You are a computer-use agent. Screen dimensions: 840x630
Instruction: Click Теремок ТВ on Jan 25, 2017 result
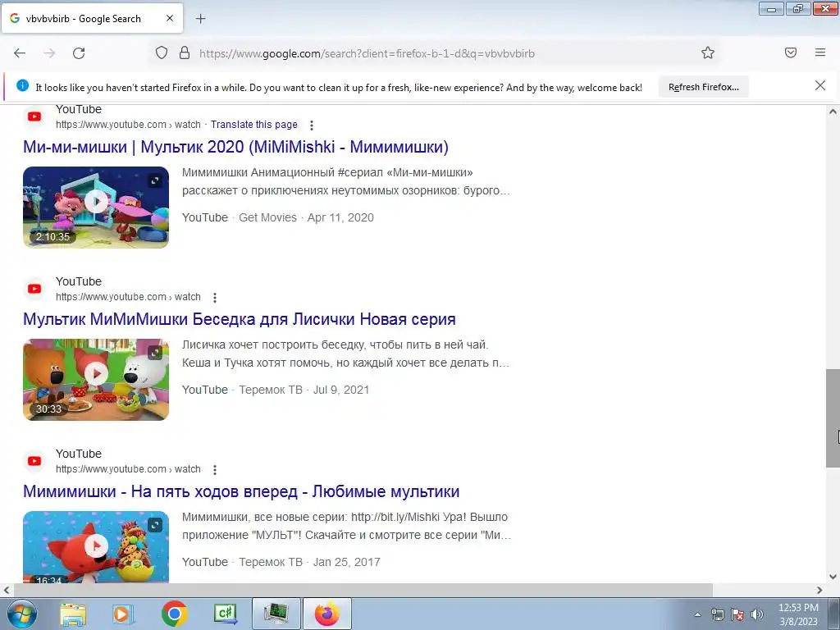pyautogui.click(x=271, y=562)
